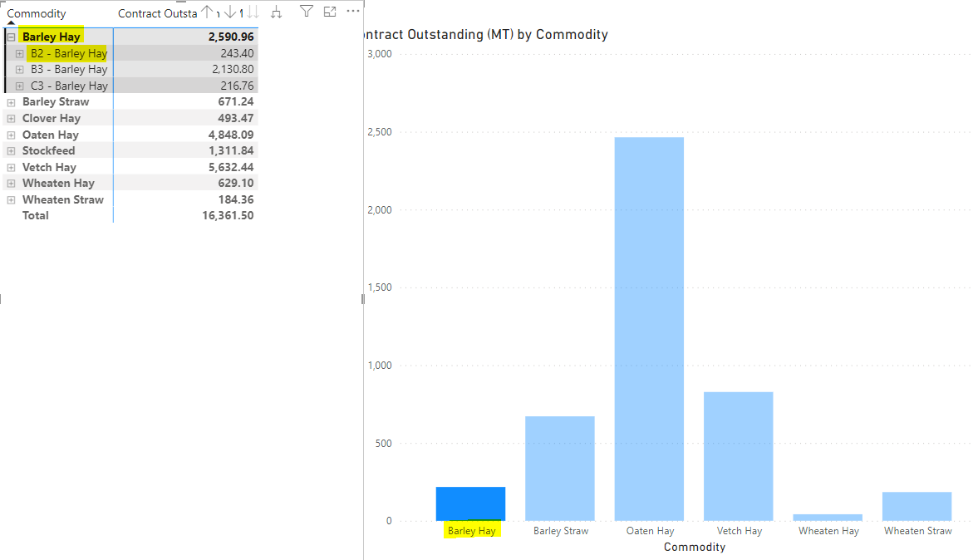Click the 629.10 value cell
This screenshot has width=973, height=560.
coord(236,183)
